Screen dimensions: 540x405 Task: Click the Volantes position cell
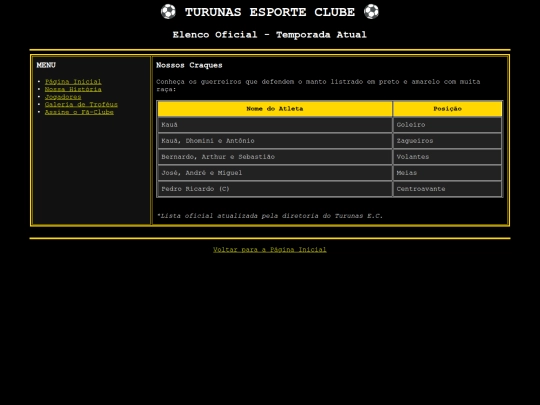447,157
